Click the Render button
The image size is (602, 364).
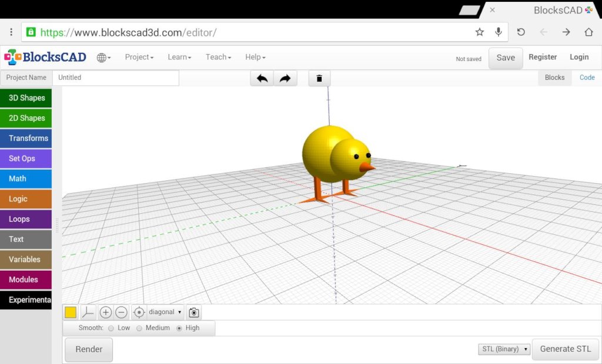[x=89, y=349]
